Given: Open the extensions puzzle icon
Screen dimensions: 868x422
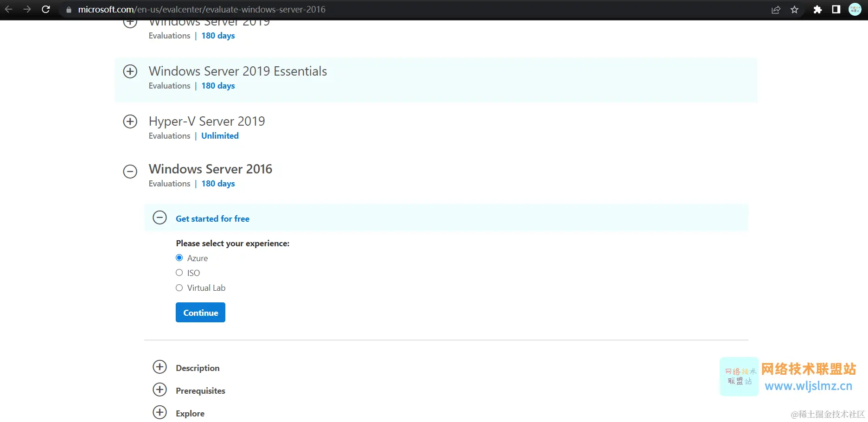Looking at the screenshot, I should (817, 10).
